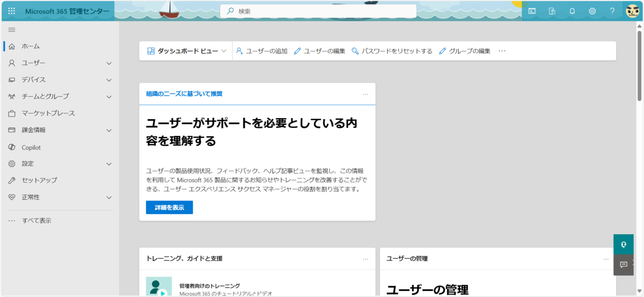Screen dimensions: 644x297
Task: Open ユーザーの管理 card ellipsis menu
Action: point(606,259)
